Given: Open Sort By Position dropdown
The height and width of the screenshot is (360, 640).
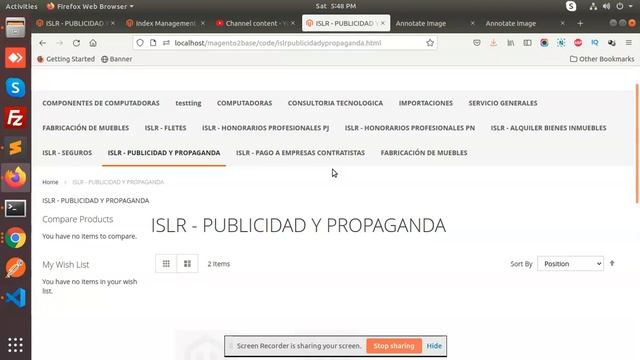Looking at the screenshot, I should 570,264.
